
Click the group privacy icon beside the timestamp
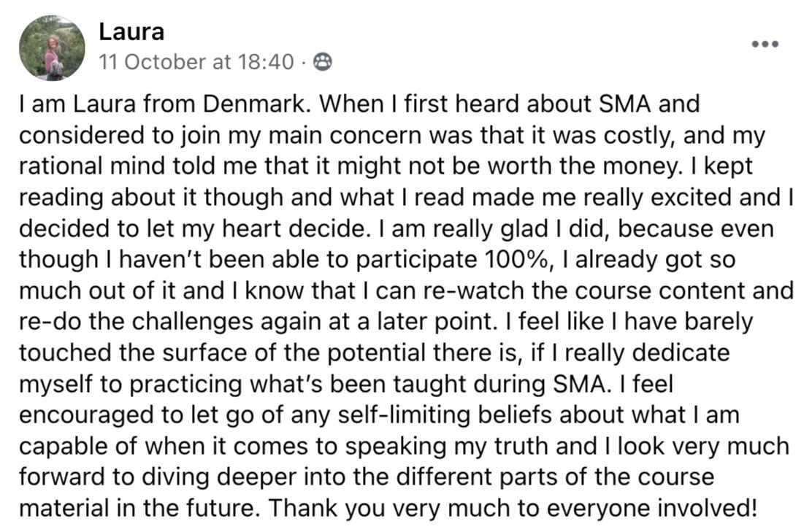(322, 63)
